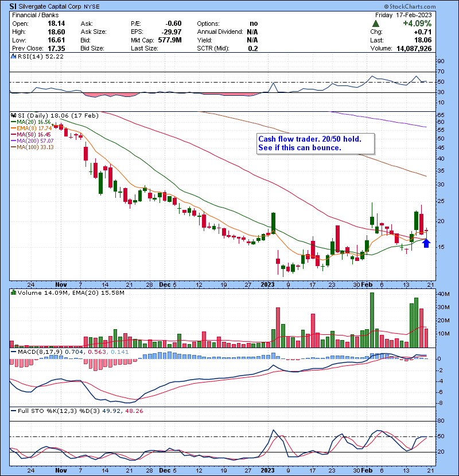Click the Chg value +0.71
459x476 pixels.
(422, 32)
